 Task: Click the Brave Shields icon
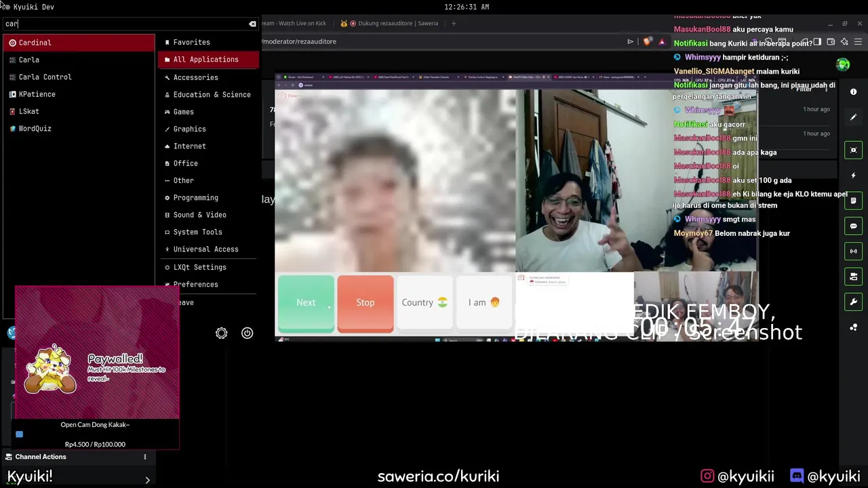tap(647, 41)
